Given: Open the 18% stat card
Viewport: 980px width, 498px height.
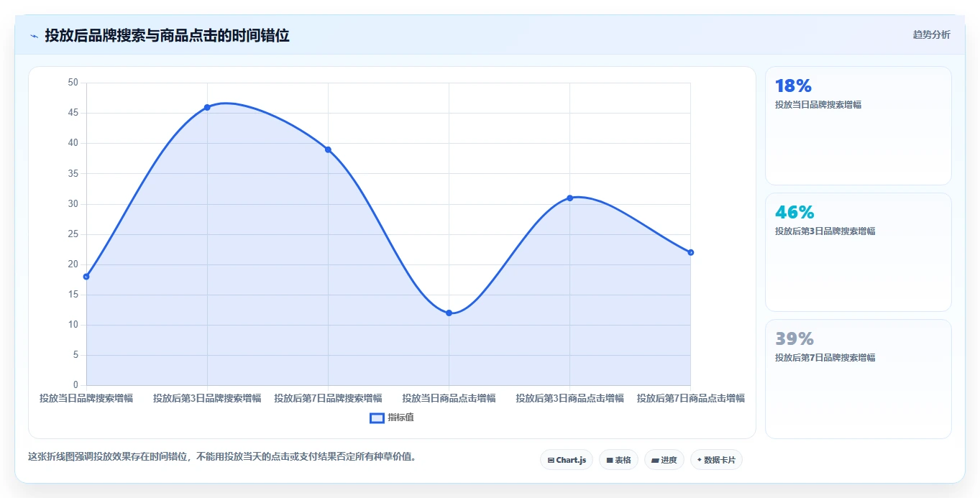Looking at the screenshot, I should tap(858, 126).
